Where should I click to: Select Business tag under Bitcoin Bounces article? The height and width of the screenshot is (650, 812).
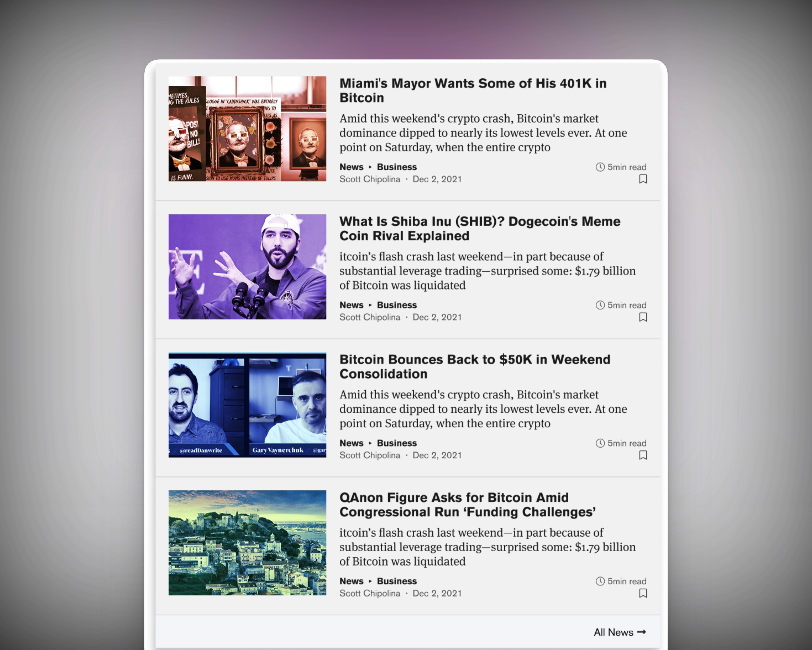(396, 443)
